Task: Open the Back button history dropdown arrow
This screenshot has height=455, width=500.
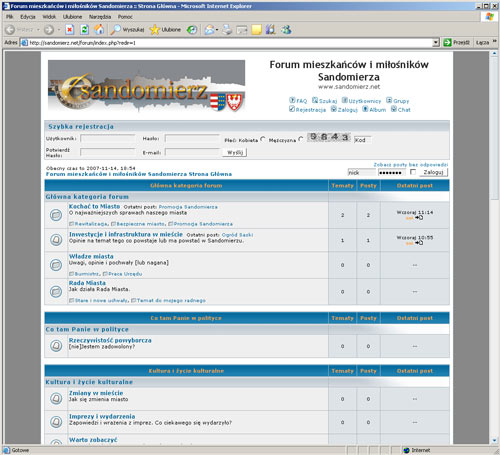Action: (38, 30)
